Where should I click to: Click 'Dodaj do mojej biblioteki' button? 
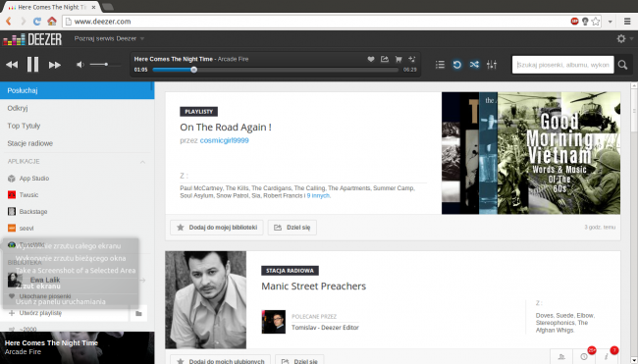217,228
